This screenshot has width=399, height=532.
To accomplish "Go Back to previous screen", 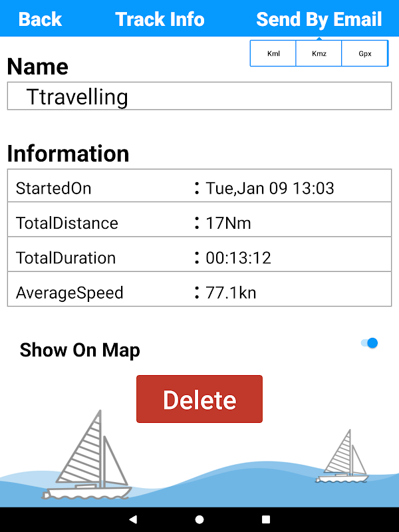I will point(40,19).
